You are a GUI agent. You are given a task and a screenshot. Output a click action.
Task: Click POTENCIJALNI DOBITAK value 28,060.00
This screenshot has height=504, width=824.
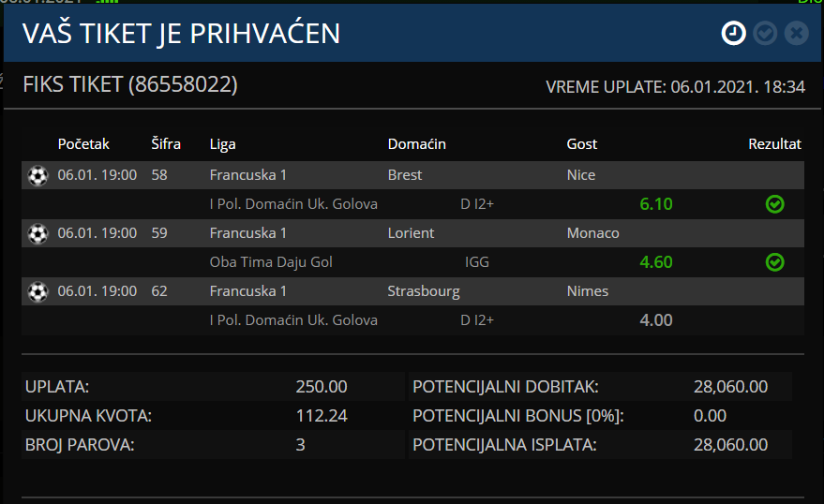pyautogui.click(x=730, y=387)
